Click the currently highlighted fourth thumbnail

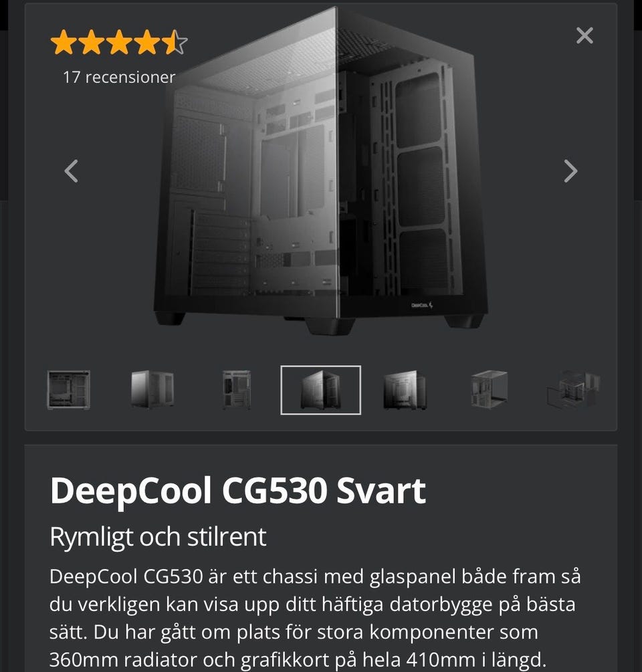click(x=320, y=390)
